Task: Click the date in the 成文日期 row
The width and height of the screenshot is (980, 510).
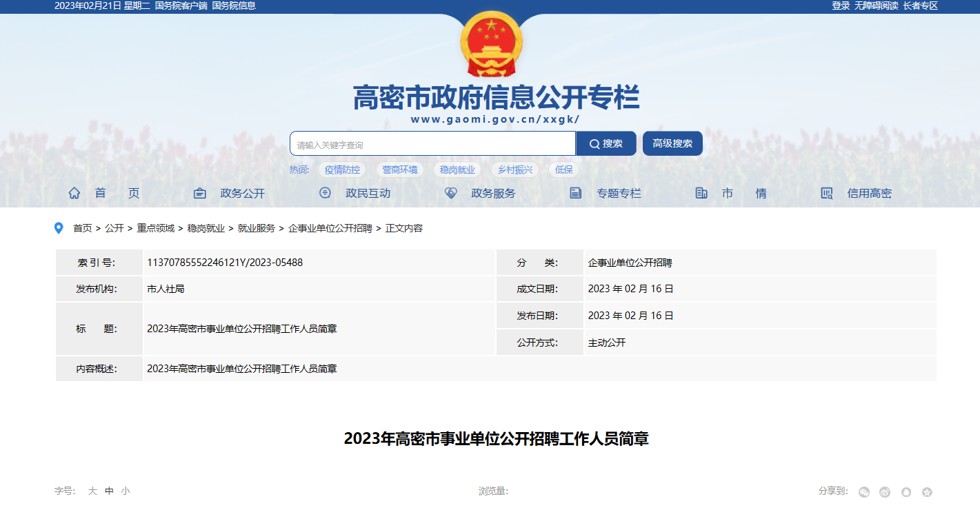Action: [x=631, y=289]
